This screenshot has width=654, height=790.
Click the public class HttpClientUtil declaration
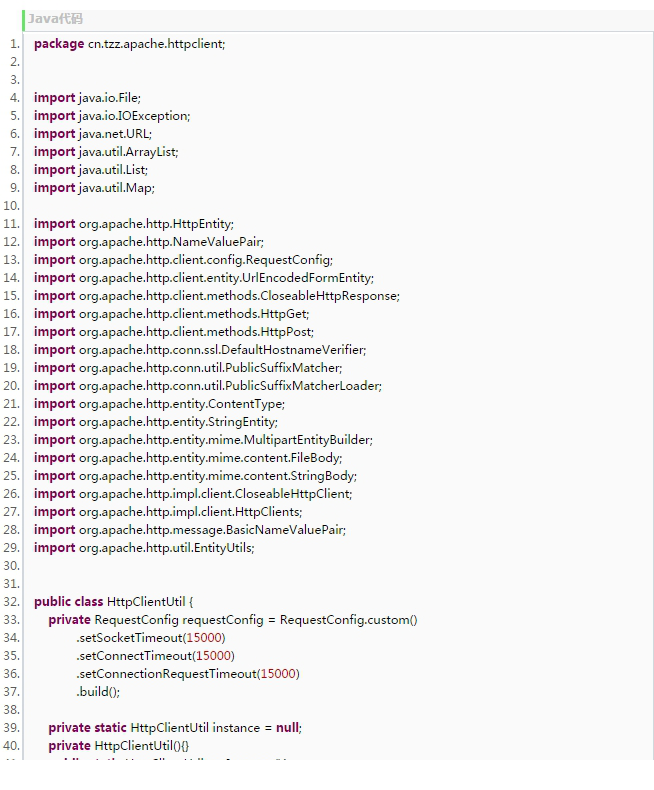coord(113,602)
